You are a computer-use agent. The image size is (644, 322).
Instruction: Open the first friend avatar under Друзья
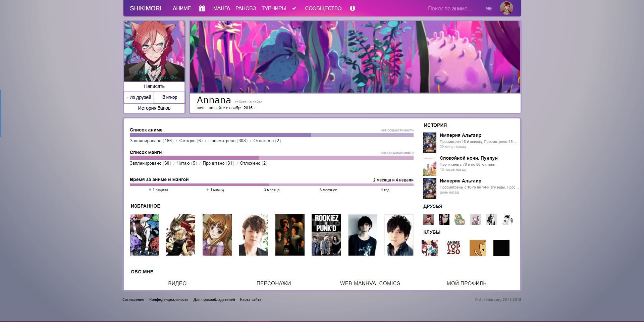click(x=428, y=219)
